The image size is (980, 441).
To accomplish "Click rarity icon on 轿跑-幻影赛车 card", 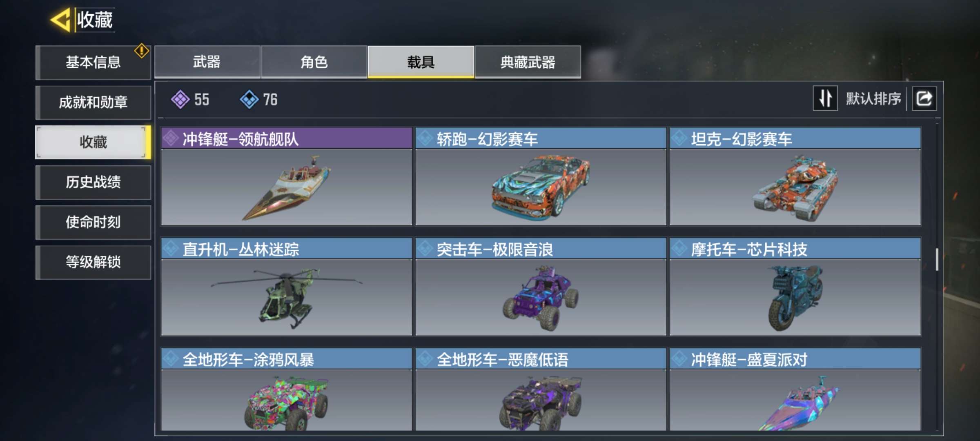I will point(425,138).
